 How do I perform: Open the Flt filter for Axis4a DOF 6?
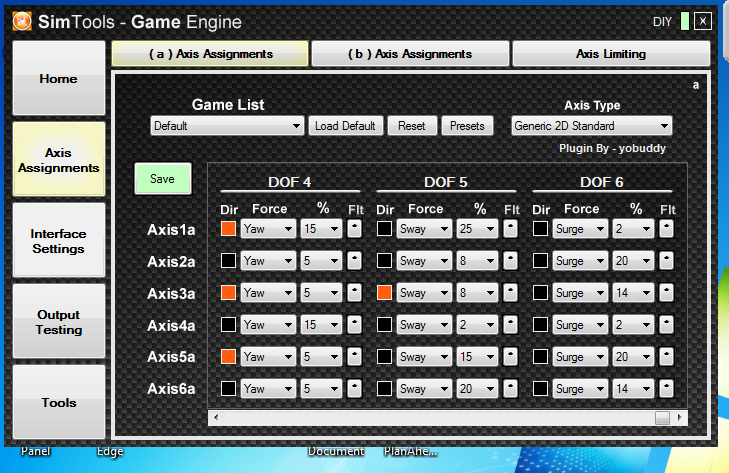666,325
